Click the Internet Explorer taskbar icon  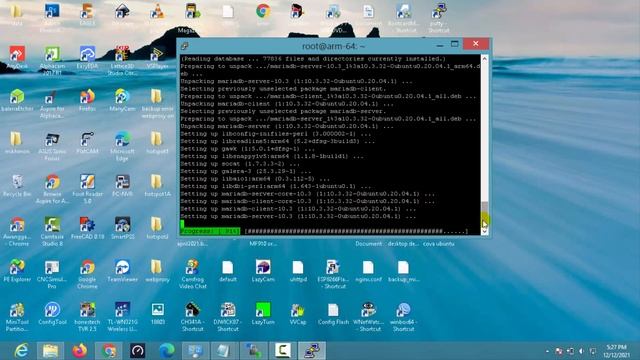[x=21, y=351]
